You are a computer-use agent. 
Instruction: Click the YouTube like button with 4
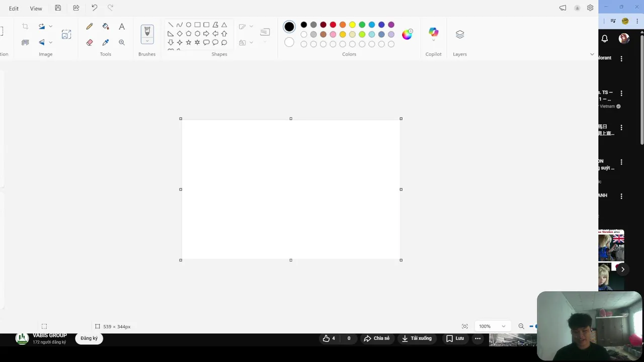pos(329,338)
